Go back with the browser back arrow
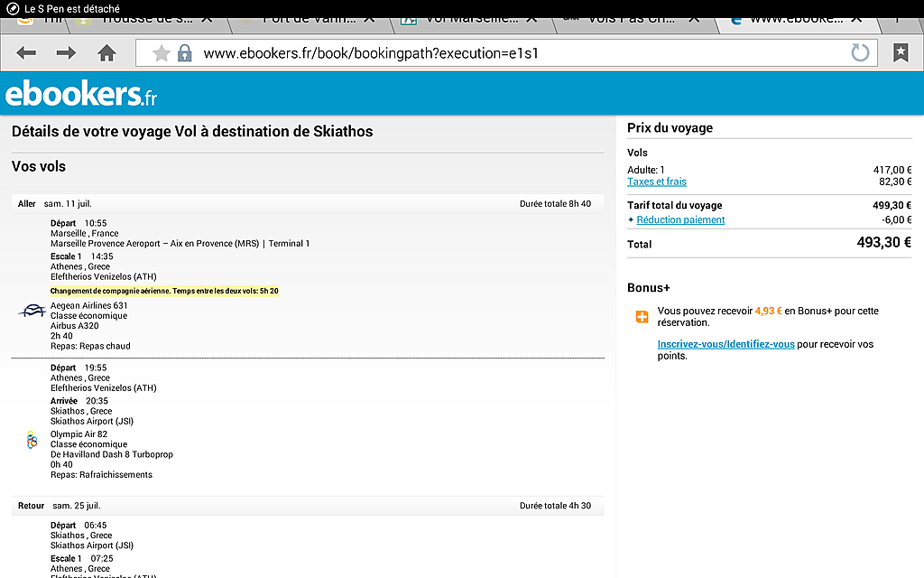This screenshot has width=924, height=578. click(26, 53)
